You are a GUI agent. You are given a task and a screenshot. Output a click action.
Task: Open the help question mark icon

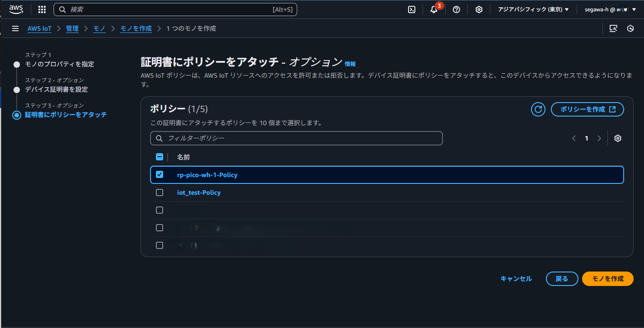(456, 9)
